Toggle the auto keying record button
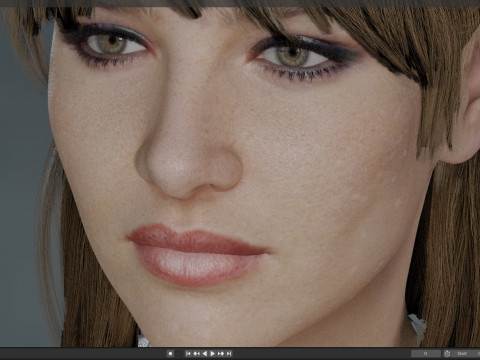Image resolution: width=480 pixels, height=360 pixels. (x=170, y=353)
